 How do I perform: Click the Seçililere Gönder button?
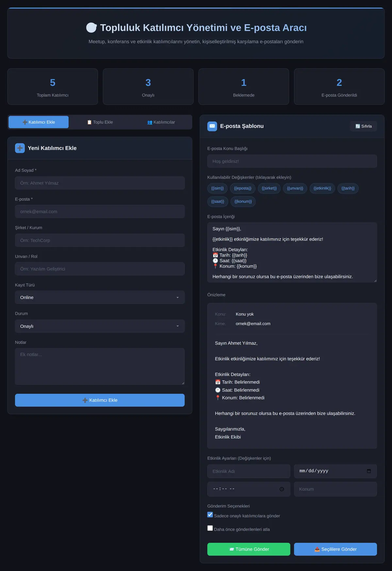335,549
